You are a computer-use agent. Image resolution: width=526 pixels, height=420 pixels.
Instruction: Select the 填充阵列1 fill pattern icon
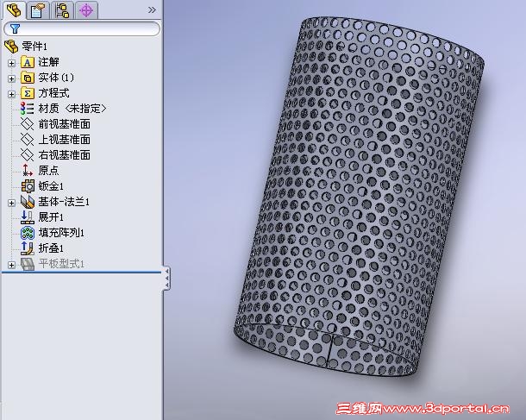tap(28, 233)
